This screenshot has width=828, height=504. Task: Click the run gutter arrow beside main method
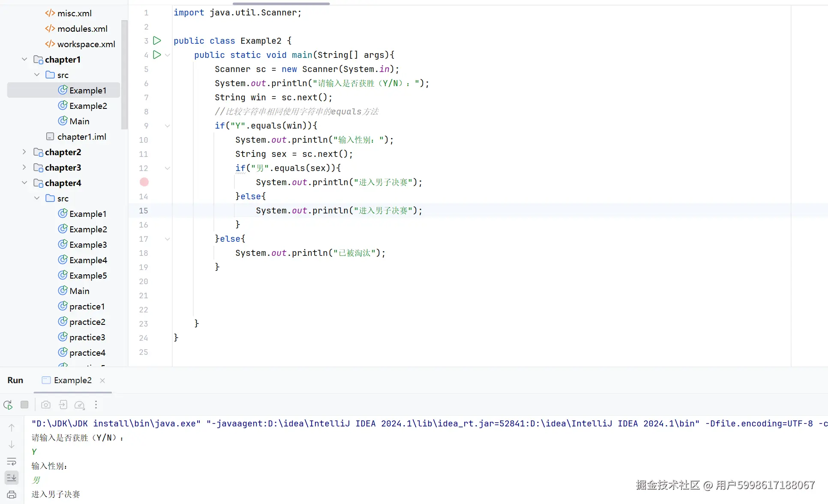157,55
